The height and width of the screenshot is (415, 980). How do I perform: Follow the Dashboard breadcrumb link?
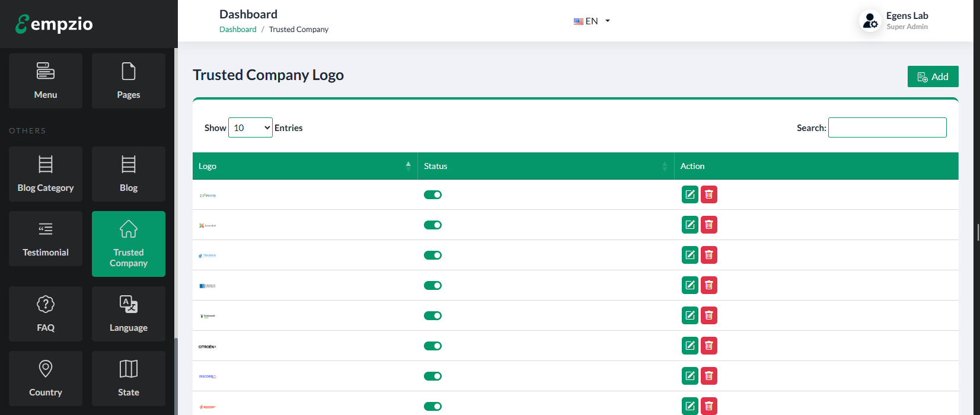click(238, 30)
